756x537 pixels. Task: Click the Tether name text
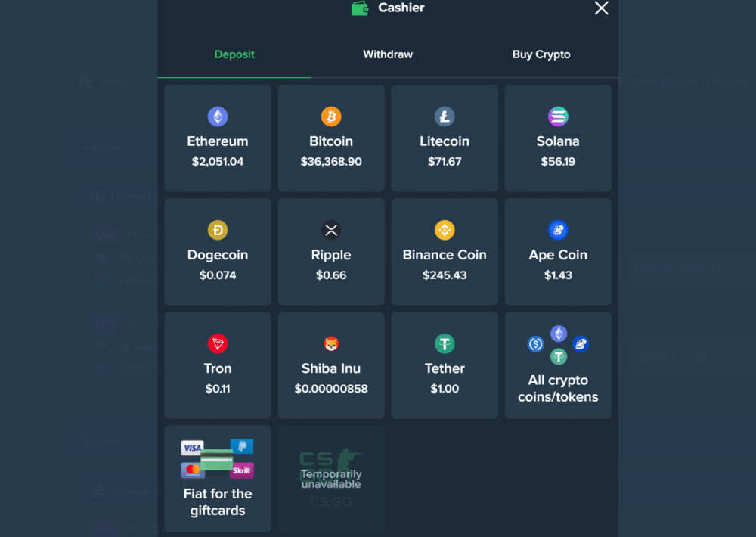tap(445, 368)
